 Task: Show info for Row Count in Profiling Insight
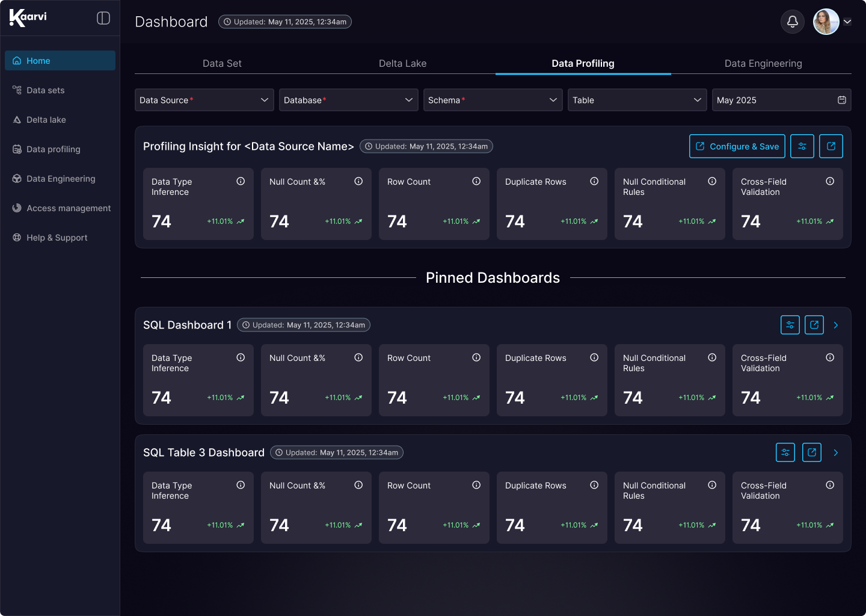[476, 181]
